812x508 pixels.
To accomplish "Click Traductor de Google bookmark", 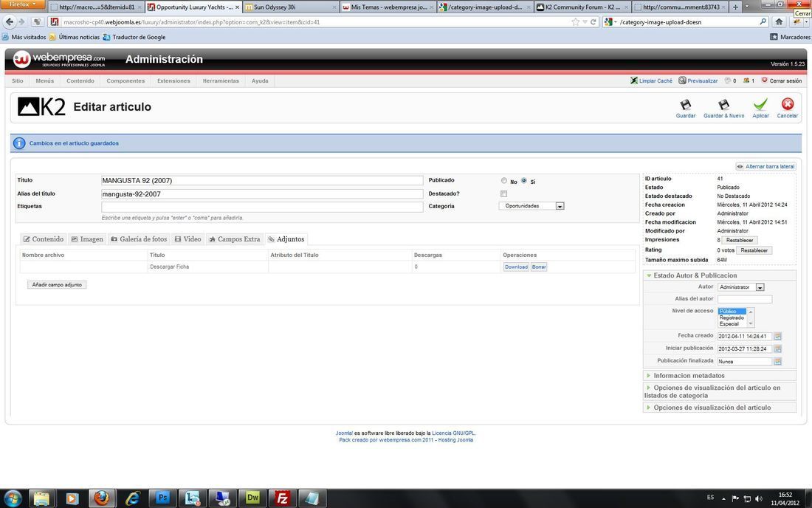I will tap(134, 37).
